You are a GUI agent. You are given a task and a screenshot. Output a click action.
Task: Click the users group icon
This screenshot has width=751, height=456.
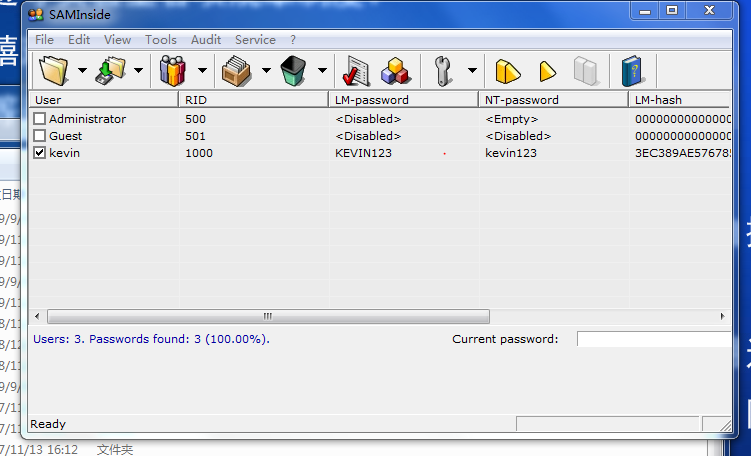(172, 71)
